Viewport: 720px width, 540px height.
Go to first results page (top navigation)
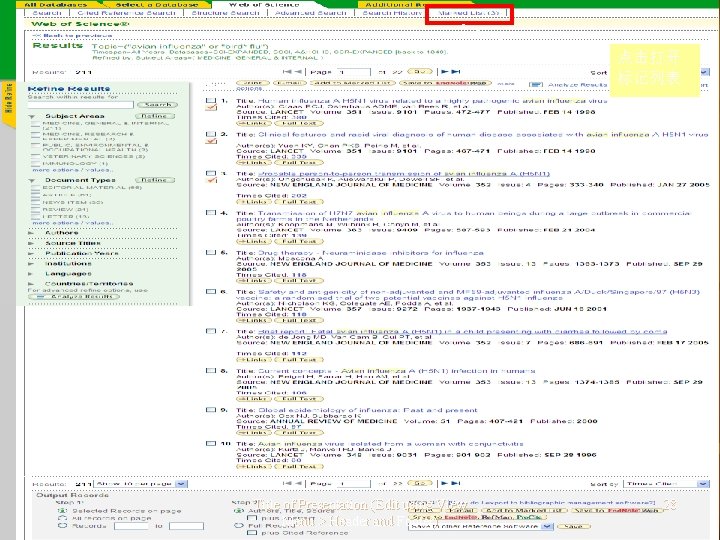287,72
